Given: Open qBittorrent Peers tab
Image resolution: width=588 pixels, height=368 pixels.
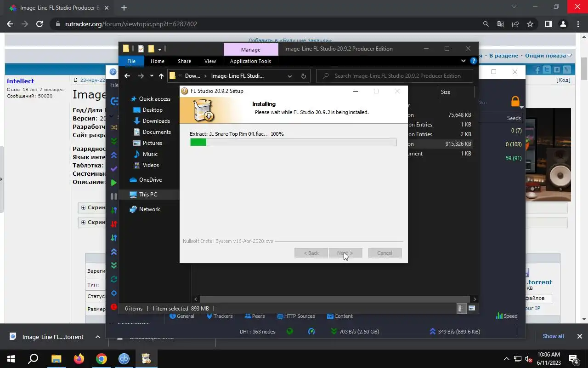Looking at the screenshot, I should (x=254, y=316).
